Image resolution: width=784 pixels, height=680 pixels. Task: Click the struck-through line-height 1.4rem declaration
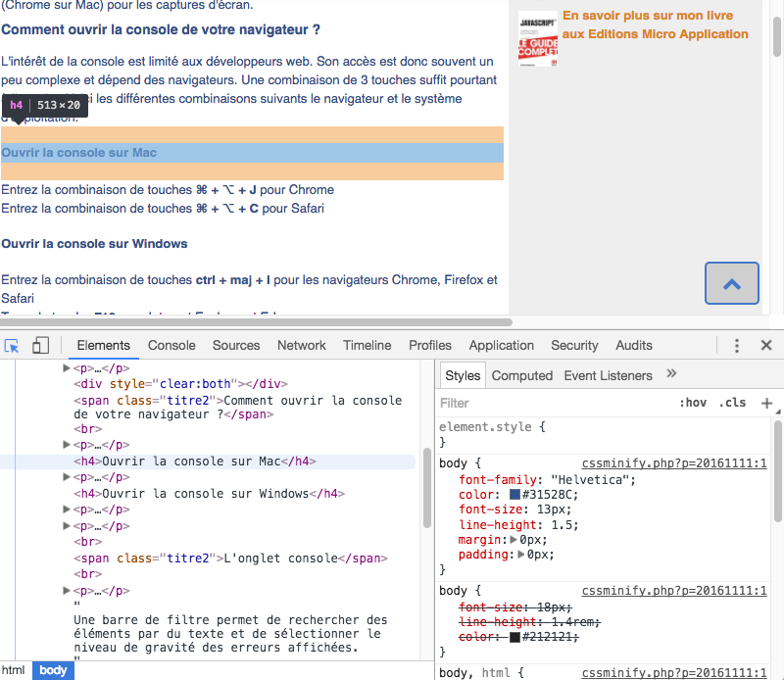click(529, 622)
